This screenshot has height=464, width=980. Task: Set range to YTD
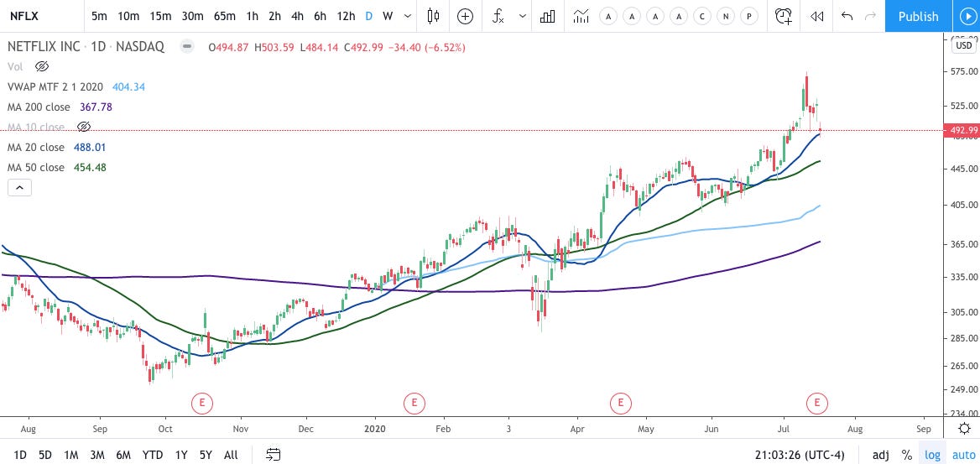tap(153, 455)
